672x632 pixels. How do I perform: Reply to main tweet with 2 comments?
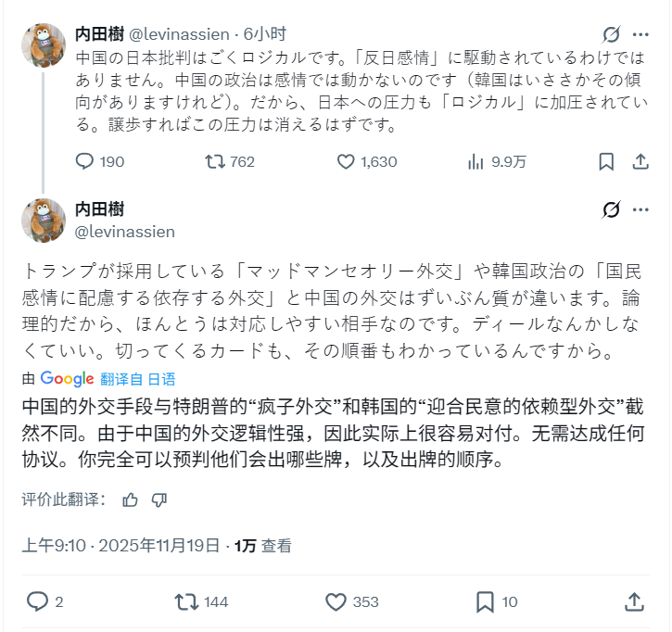tap(37, 602)
